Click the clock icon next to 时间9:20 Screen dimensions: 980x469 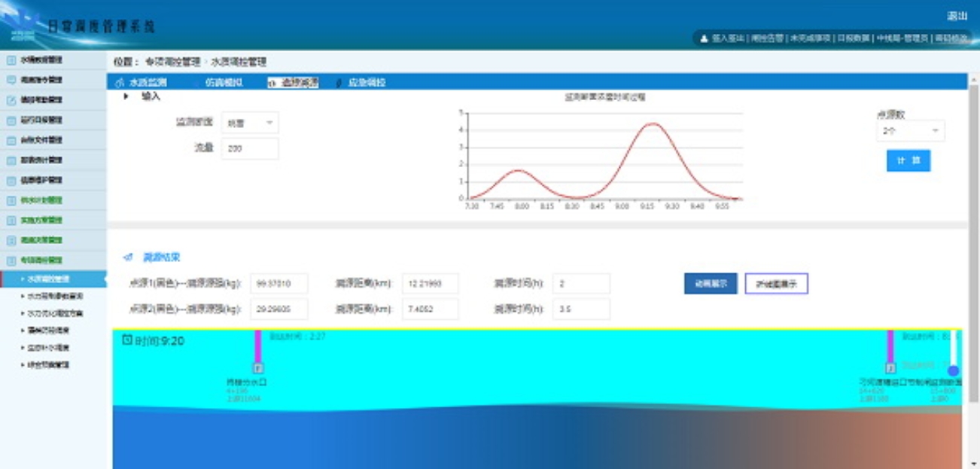pyautogui.click(x=127, y=341)
